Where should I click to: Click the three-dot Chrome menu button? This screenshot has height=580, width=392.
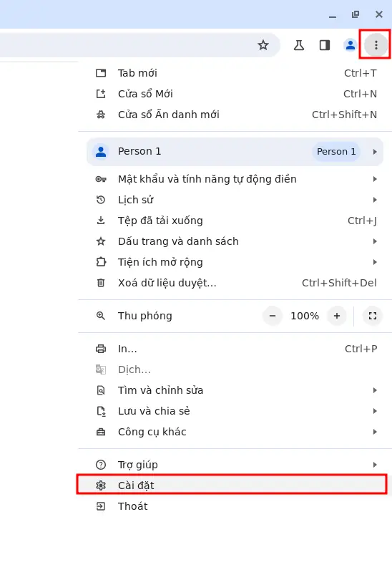click(376, 45)
